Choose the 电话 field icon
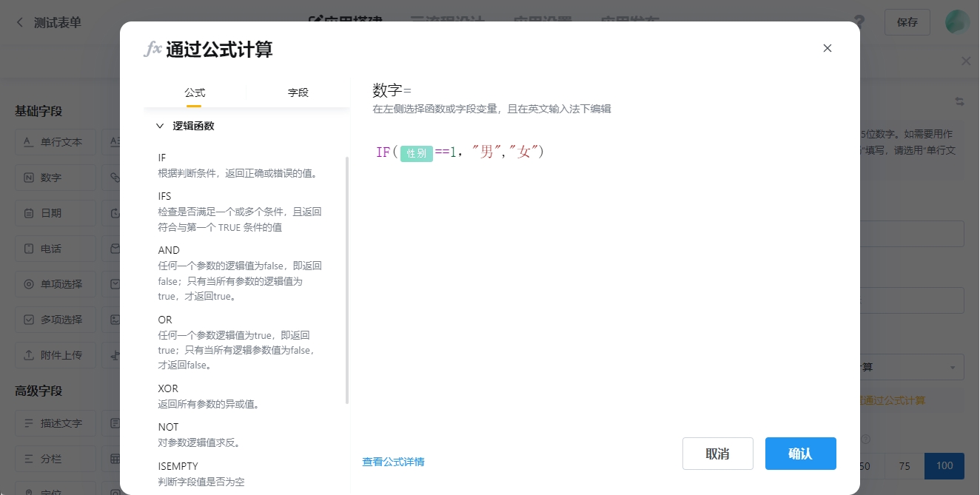 pos(29,249)
